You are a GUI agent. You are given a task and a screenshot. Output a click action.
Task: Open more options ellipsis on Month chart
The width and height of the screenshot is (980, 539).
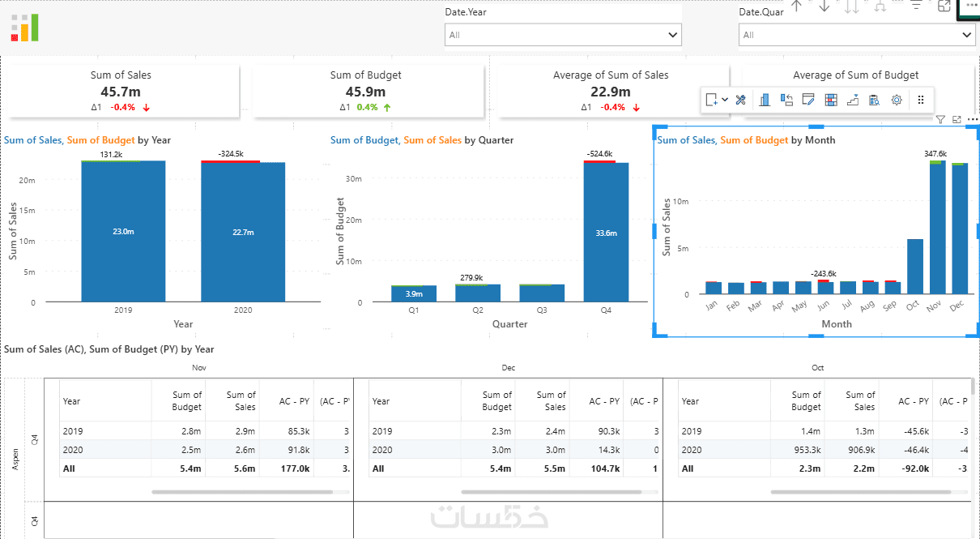[x=973, y=119]
